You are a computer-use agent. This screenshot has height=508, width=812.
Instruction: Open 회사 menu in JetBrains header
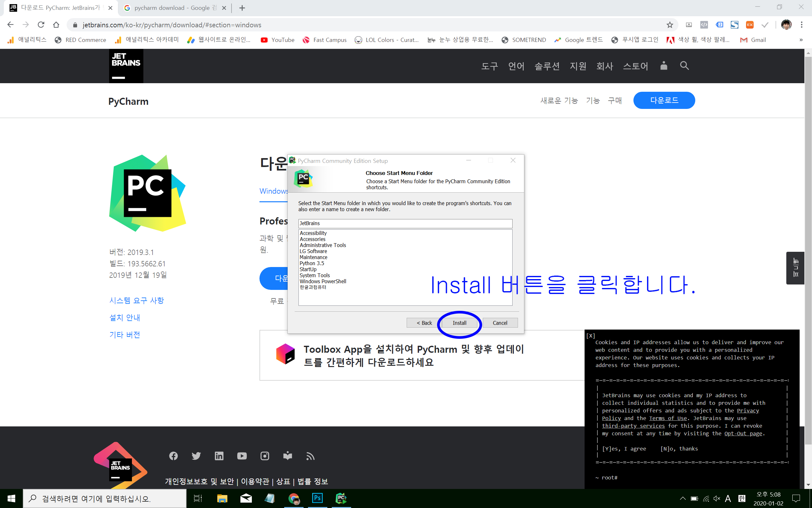[x=605, y=66]
